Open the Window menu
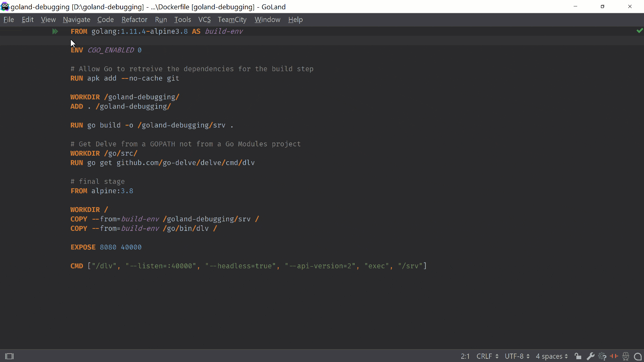Screen dimensions: 644x362 (267, 20)
